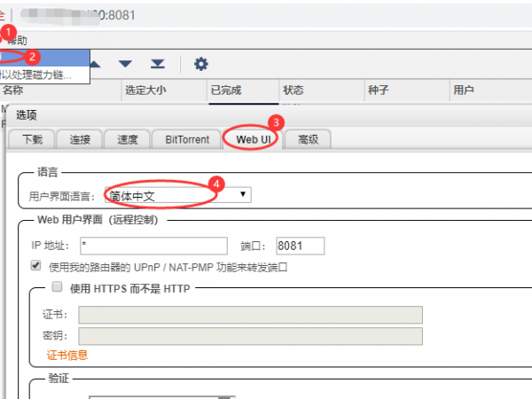532x399 pixels.
Task: Sort by the 状态 column header
Action: click(293, 90)
